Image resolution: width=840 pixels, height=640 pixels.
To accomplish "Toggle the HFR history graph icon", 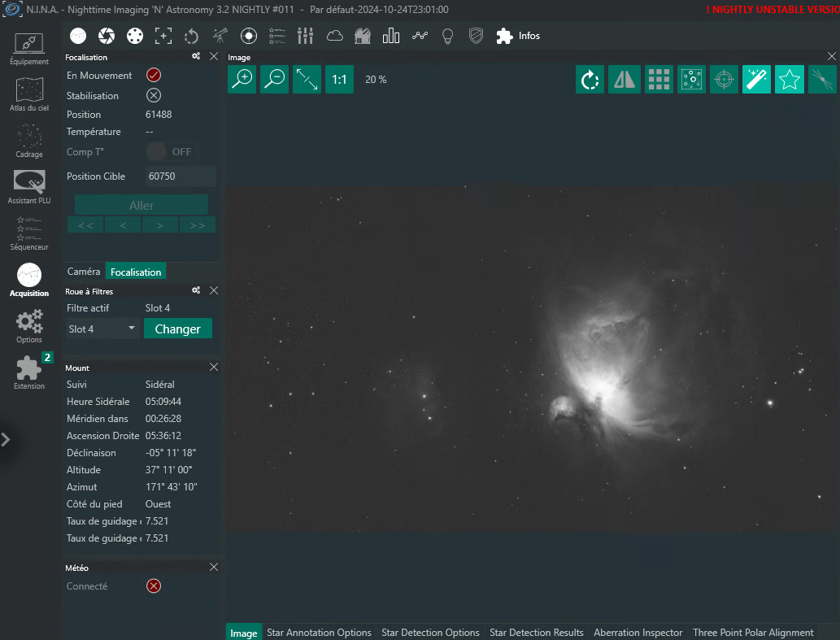I will [420, 36].
